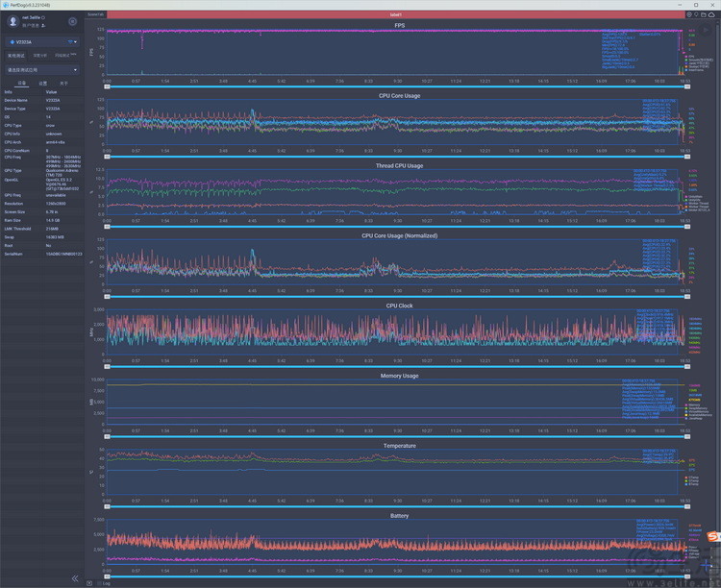Switch to the settings tab in sidebar
Viewport: 721px width, 588px height.
pos(42,84)
